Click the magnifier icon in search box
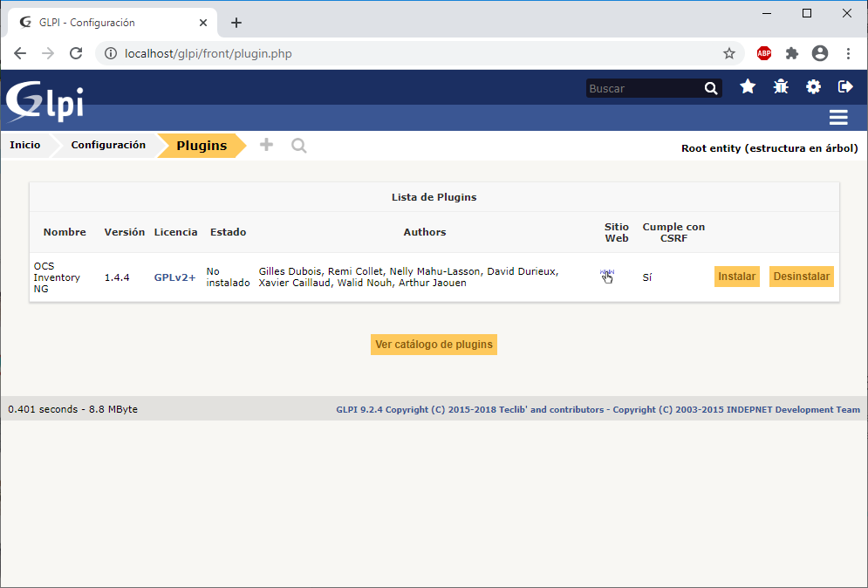The width and height of the screenshot is (868, 588). [711, 89]
